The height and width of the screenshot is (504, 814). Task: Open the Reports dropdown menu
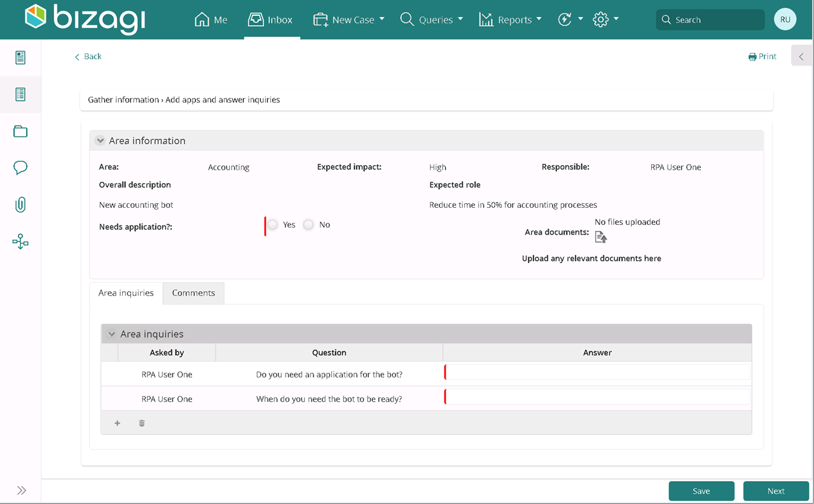point(510,20)
